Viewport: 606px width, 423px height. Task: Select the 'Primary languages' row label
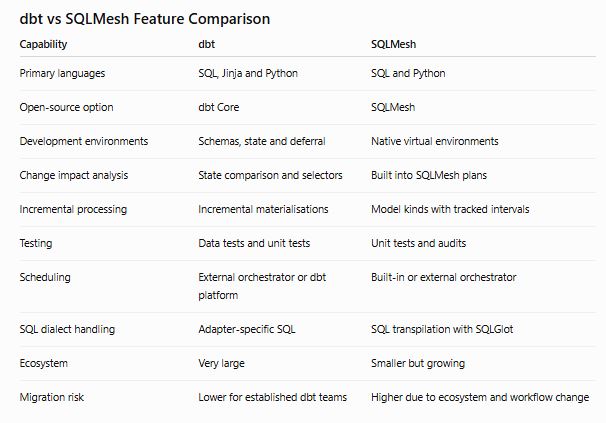tap(62, 73)
